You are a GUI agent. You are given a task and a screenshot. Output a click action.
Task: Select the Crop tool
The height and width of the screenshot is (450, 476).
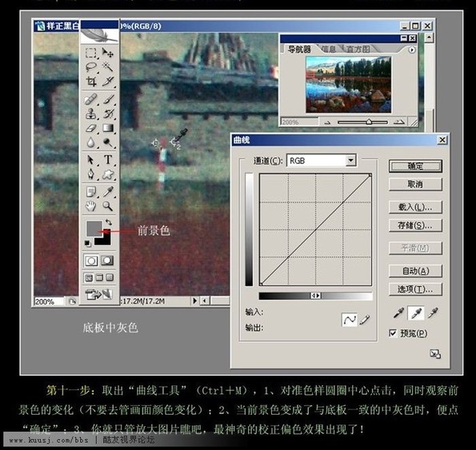[x=90, y=81]
